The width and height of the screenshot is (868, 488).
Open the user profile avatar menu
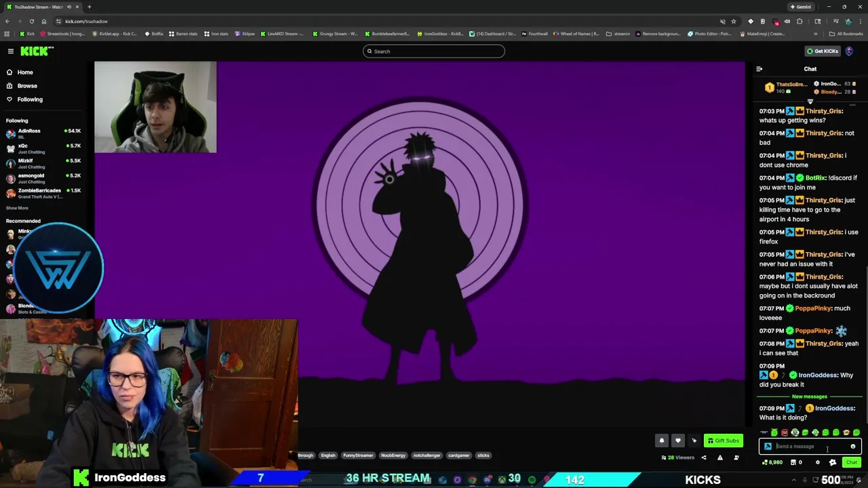tap(849, 52)
